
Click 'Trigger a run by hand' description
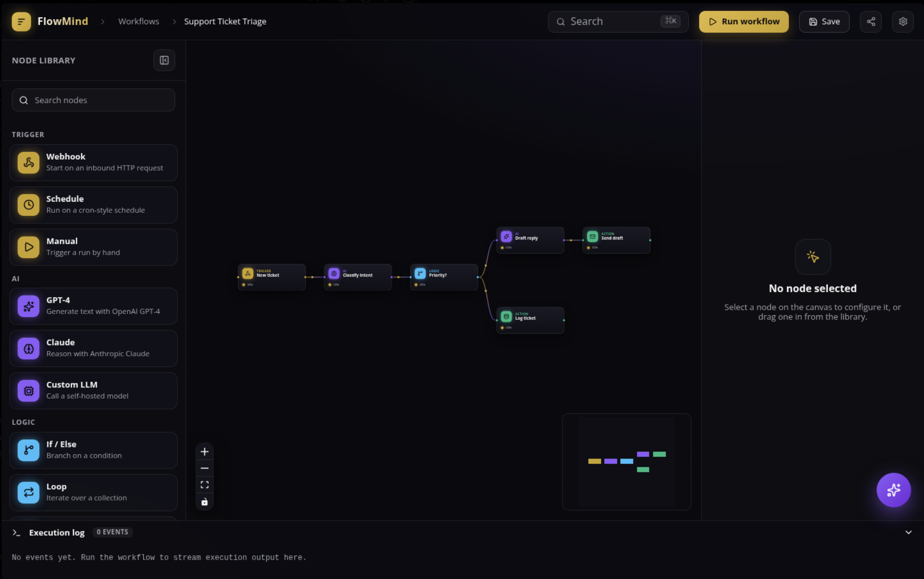pos(83,253)
